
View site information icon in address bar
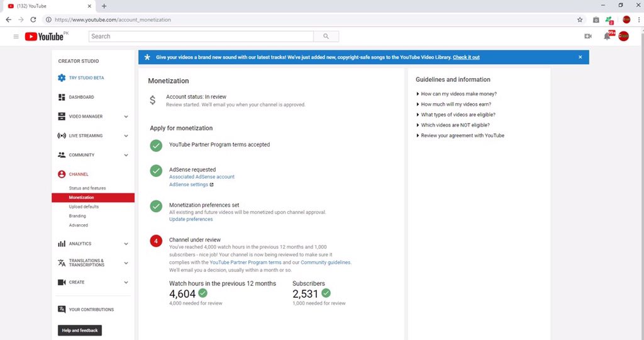48,20
